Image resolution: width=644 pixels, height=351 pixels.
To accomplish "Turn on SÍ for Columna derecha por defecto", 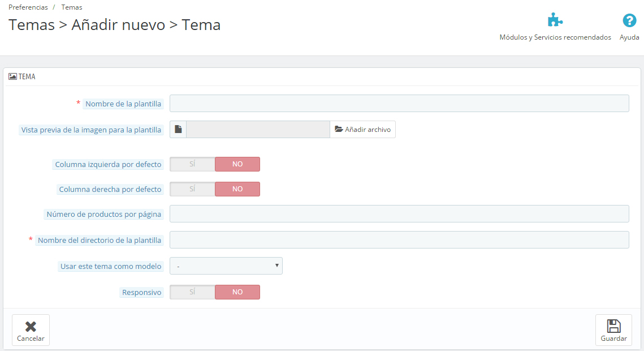I will pyautogui.click(x=192, y=189).
